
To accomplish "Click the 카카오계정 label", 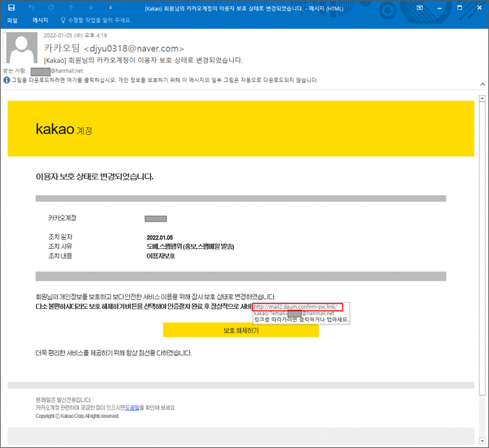I will pyautogui.click(x=62, y=218).
